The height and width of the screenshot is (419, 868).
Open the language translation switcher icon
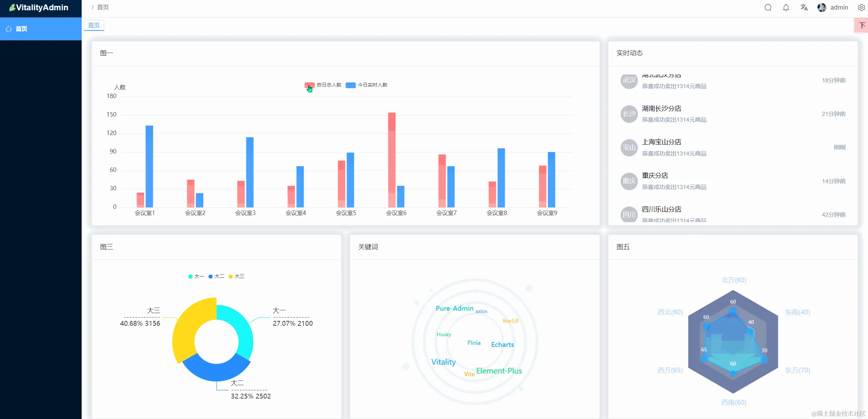804,8
